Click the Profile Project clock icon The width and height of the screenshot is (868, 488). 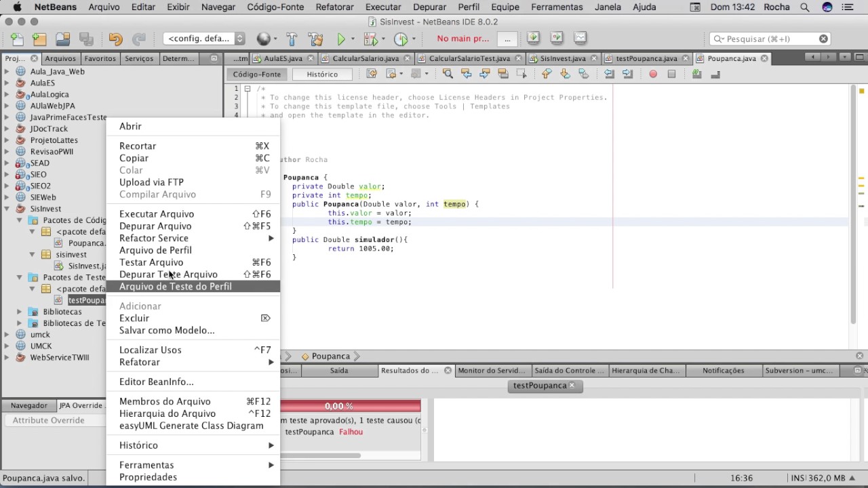[401, 39]
